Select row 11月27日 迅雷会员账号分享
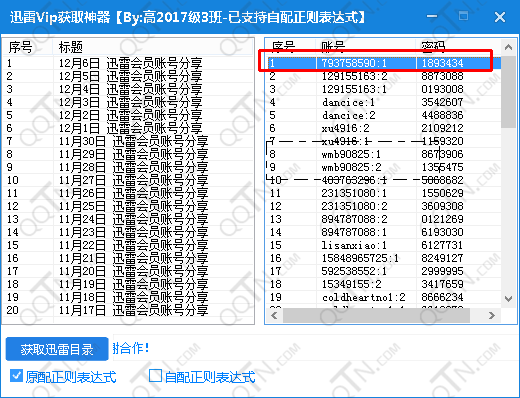This screenshot has height=398, width=520. tap(128, 180)
